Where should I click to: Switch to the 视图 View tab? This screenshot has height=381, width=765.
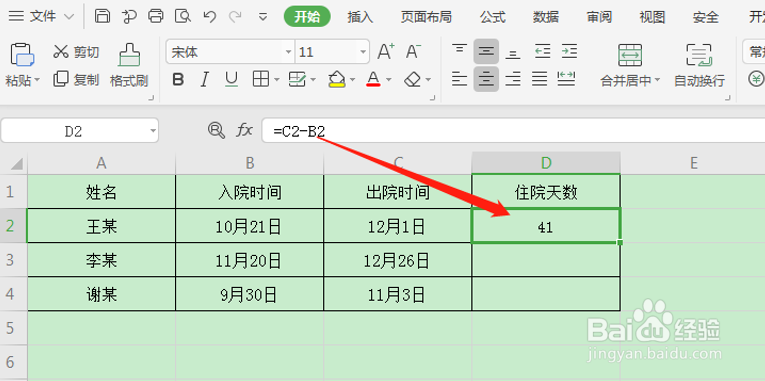coord(652,17)
